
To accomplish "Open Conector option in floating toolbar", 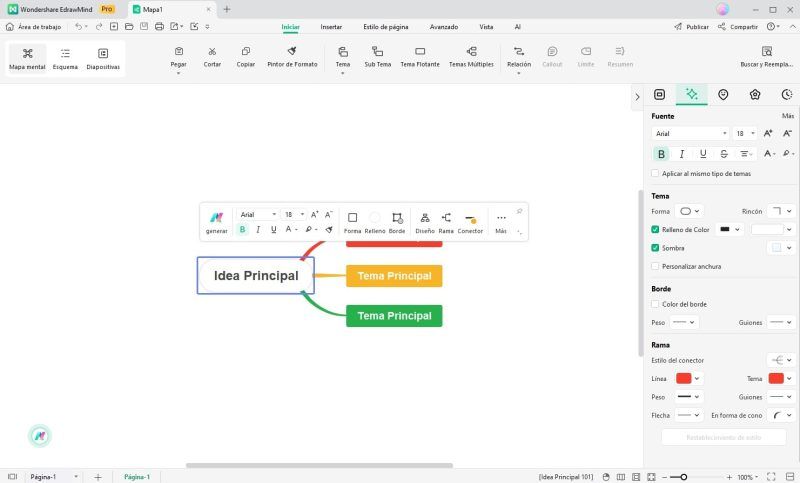I will coord(470,222).
